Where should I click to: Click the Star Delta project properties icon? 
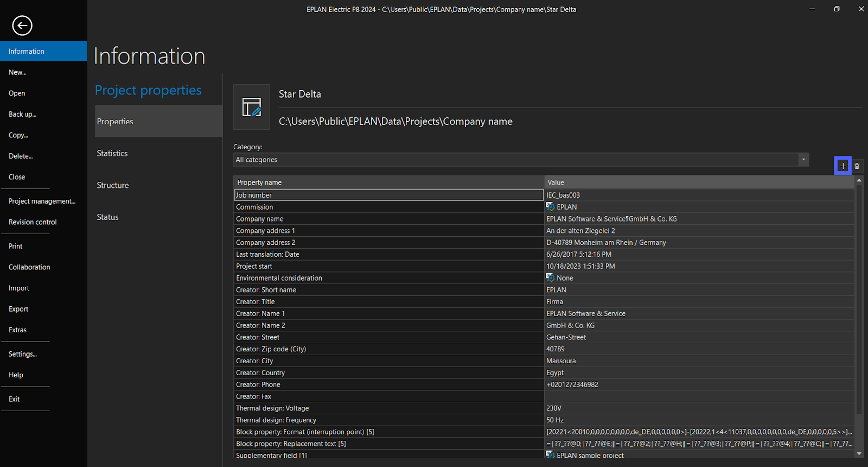(x=252, y=107)
